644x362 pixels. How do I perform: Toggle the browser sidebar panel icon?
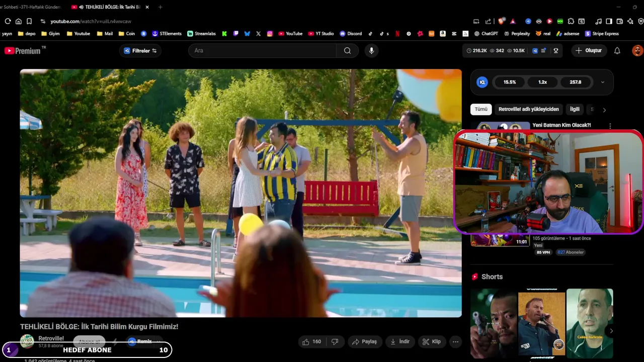[x=609, y=21]
